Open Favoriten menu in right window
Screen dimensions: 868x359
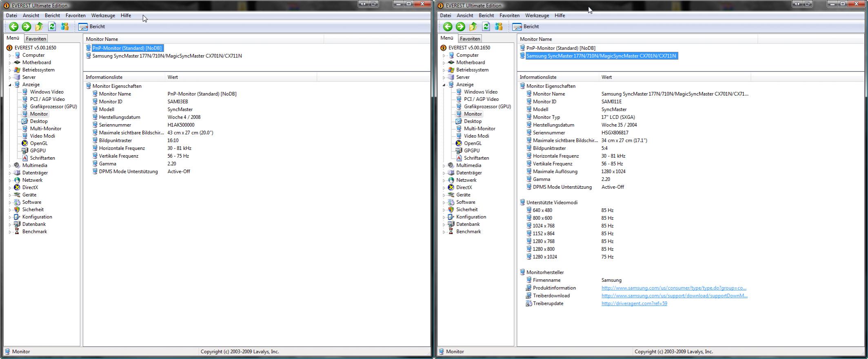(x=509, y=16)
